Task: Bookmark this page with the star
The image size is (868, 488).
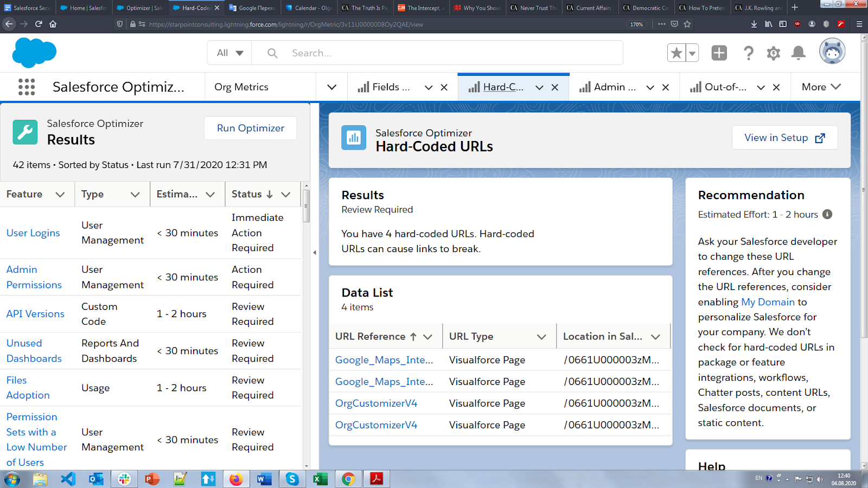Action: click(x=687, y=24)
